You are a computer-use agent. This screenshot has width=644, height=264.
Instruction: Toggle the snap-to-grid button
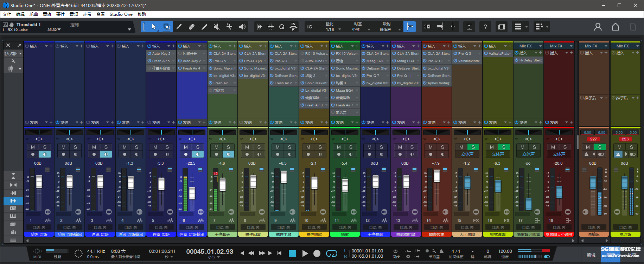pyautogui.click(x=410, y=27)
